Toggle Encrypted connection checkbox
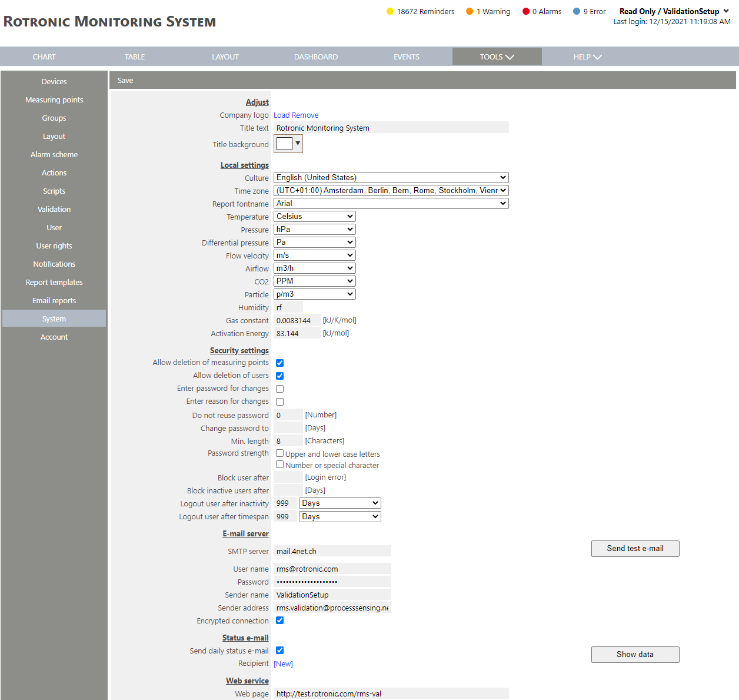 point(280,620)
